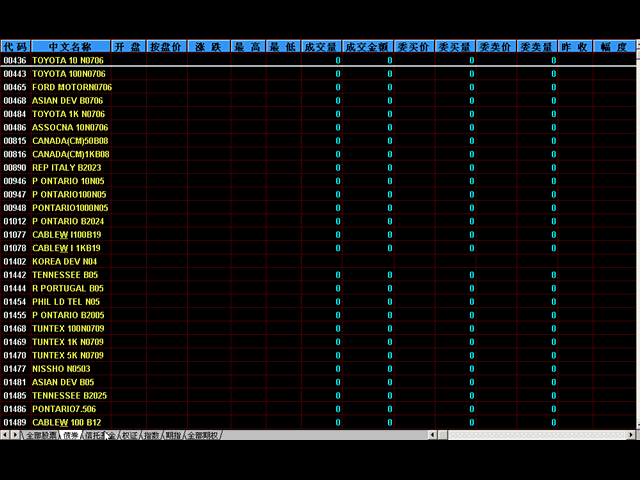This screenshot has width=640, height=480.
Task: Select row NISSHO N0503
Action: coord(318,369)
